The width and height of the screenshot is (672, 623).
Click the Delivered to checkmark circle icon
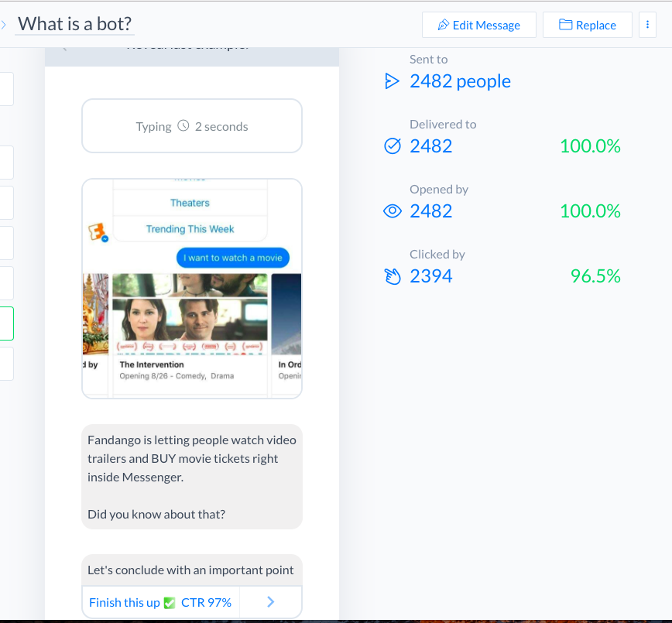[x=393, y=146]
